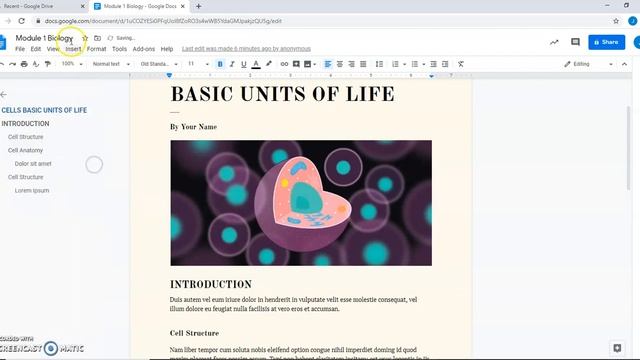640x360 pixels.
Task: Clear formatting from selected text
Action: (x=461, y=64)
